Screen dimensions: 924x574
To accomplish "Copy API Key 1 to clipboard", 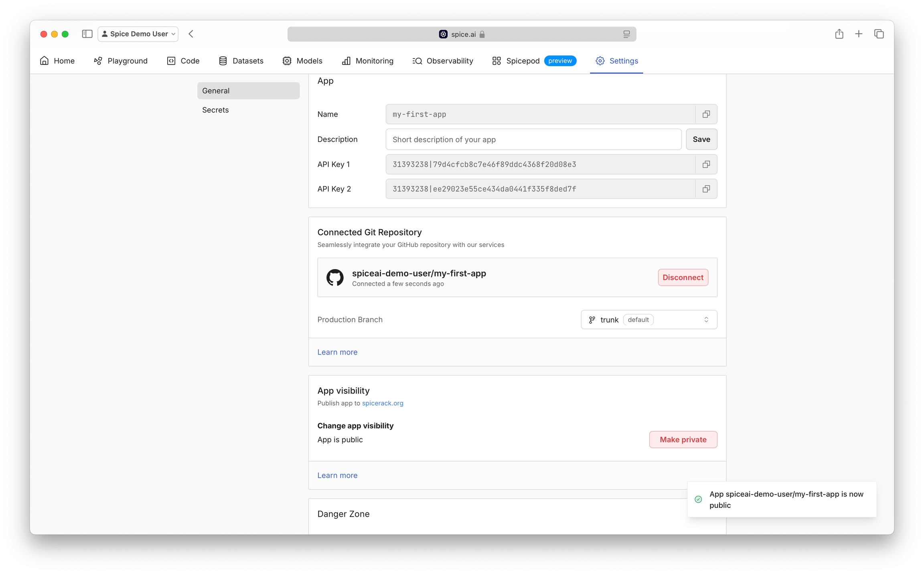I will [706, 164].
